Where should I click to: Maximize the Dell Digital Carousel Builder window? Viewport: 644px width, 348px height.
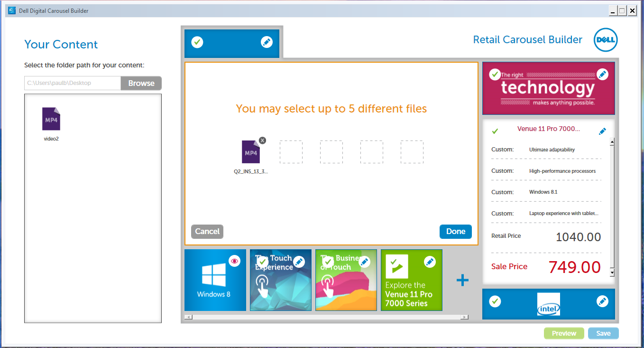pos(622,10)
